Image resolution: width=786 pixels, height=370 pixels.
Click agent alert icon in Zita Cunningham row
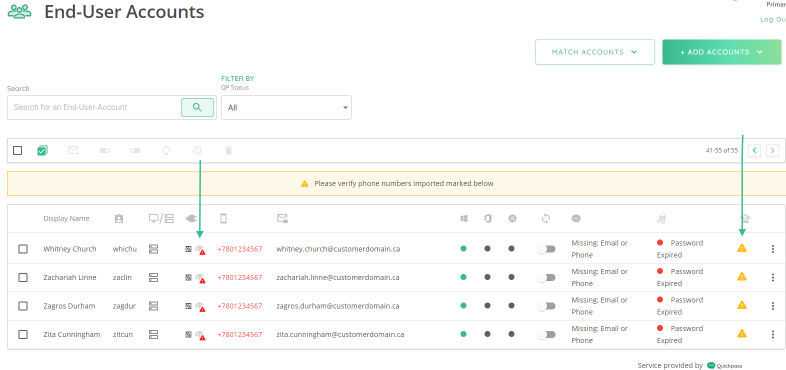coord(201,335)
